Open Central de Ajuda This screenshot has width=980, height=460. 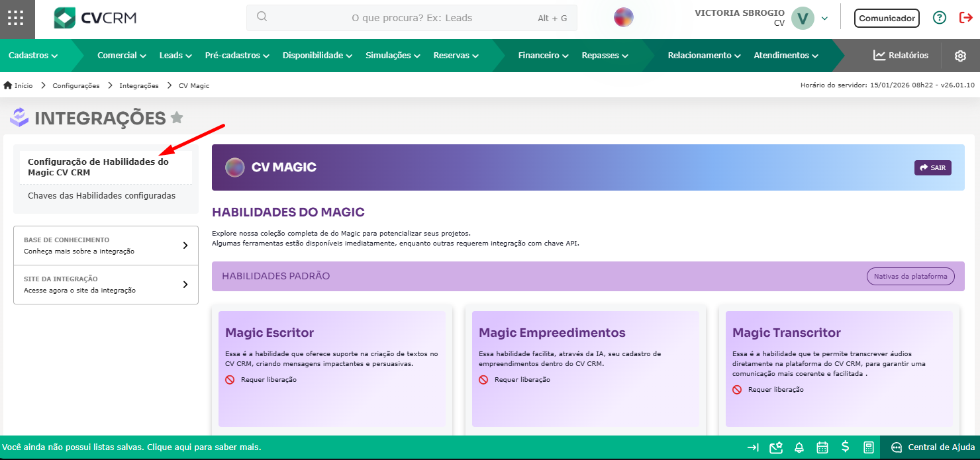tap(932, 447)
